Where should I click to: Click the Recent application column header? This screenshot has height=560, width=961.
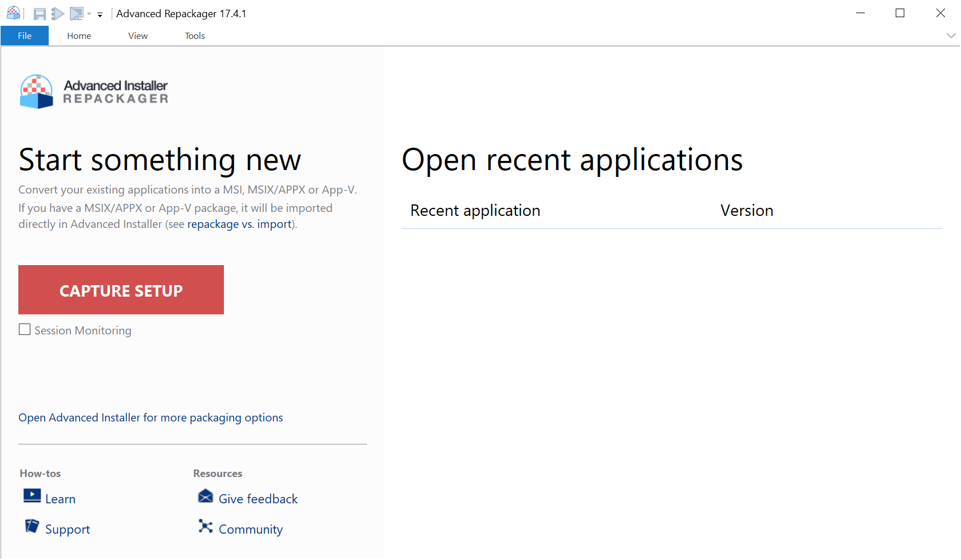point(475,211)
